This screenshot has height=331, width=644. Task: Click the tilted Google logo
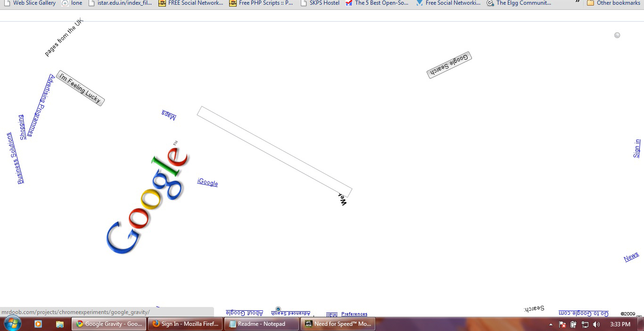(148, 198)
